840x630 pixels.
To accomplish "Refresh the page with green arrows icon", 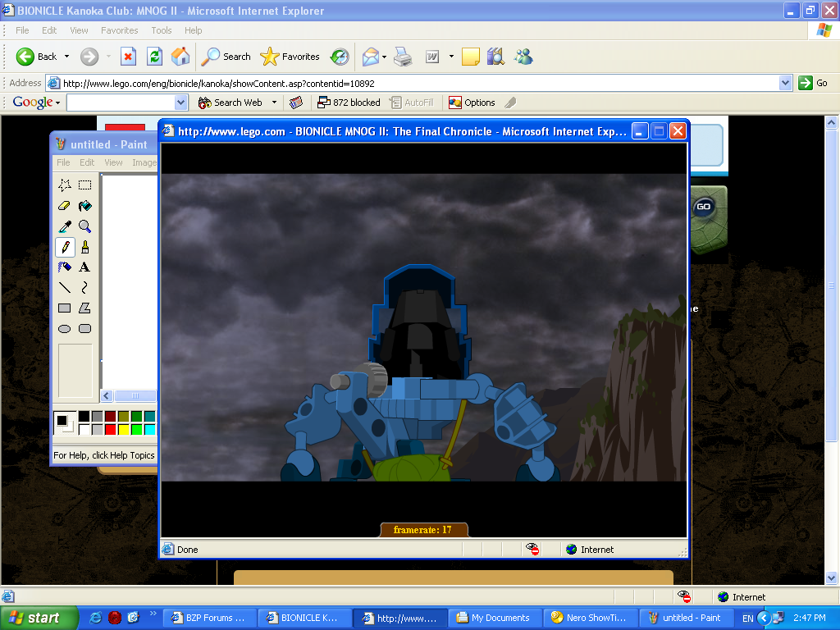I will click(x=154, y=57).
